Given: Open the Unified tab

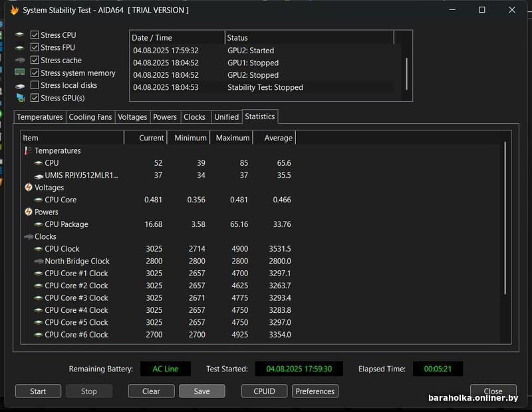Looking at the screenshot, I should point(226,117).
